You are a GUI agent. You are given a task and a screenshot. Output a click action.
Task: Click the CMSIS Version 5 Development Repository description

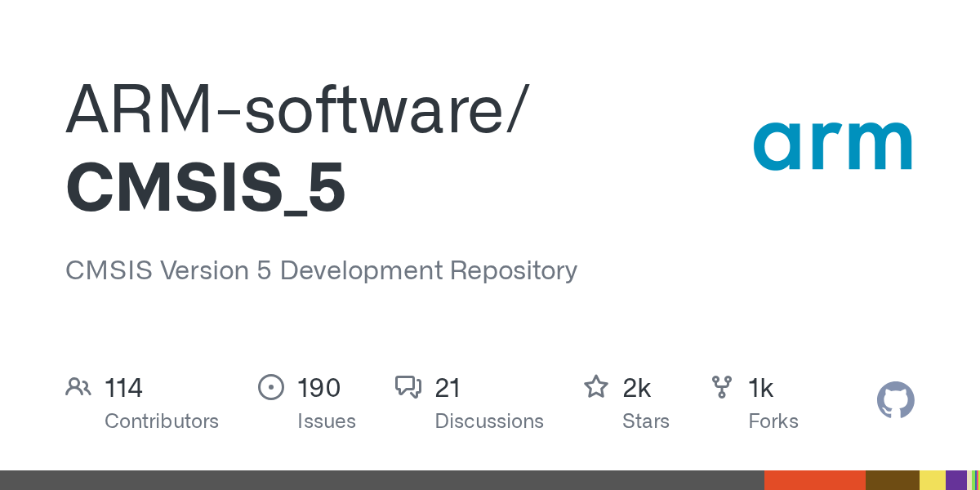321,270
